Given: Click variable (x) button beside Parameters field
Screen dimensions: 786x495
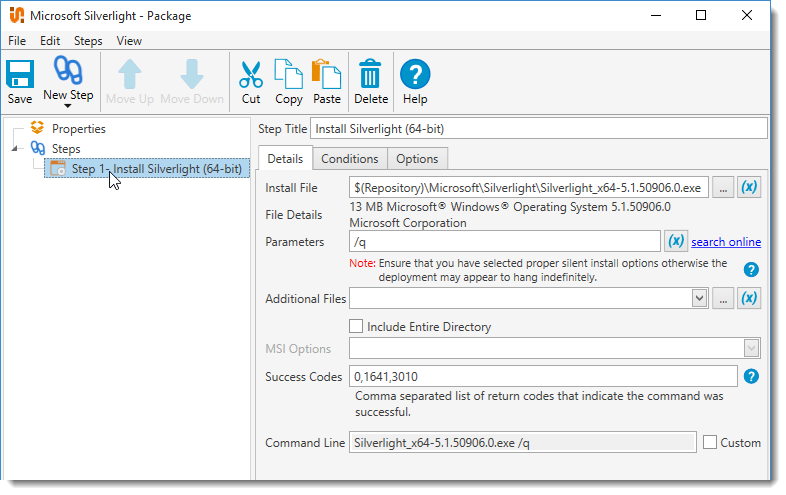Looking at the screenshot, I should [676, 241].
